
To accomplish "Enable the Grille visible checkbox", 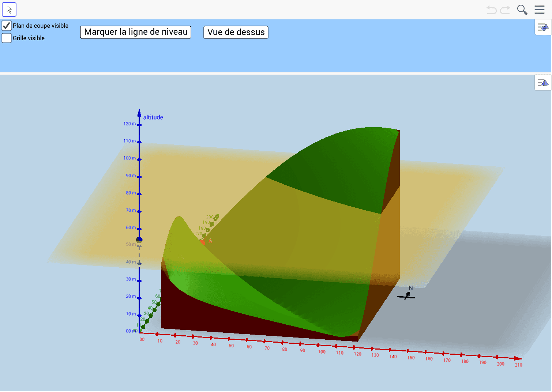I will click(7, 38).
